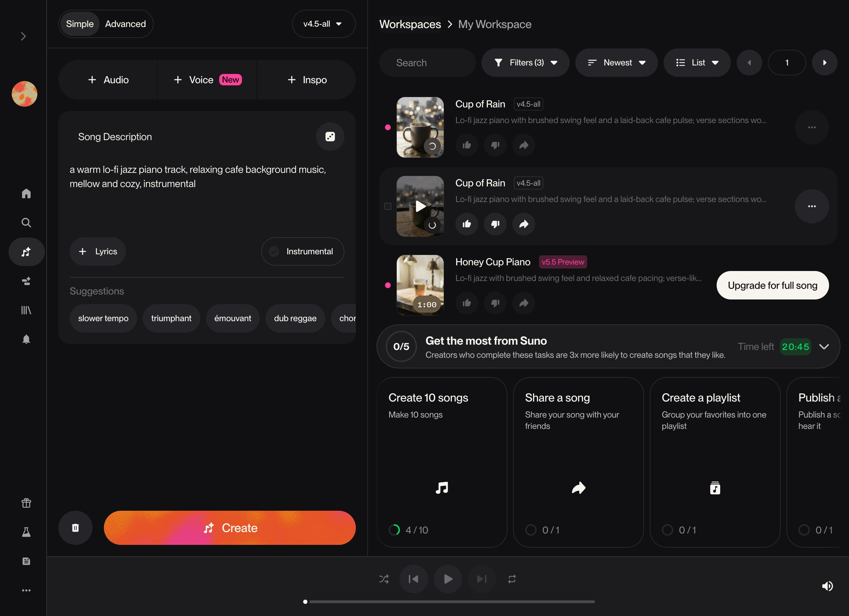Open more options for first Cup of Rain
Screen dimensions: 849x616
812,127
